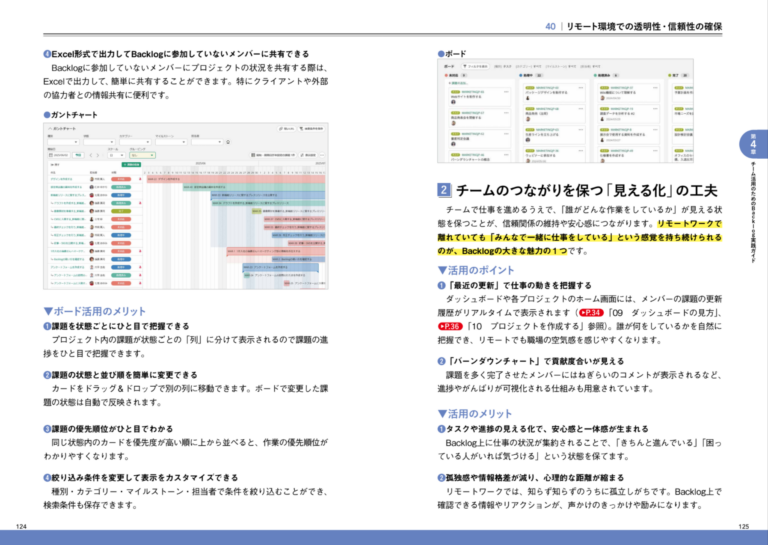Click the filter button in board screenshot
This screenshot has height=545, width=768.
pyautogui.click(x=476, y=66)
